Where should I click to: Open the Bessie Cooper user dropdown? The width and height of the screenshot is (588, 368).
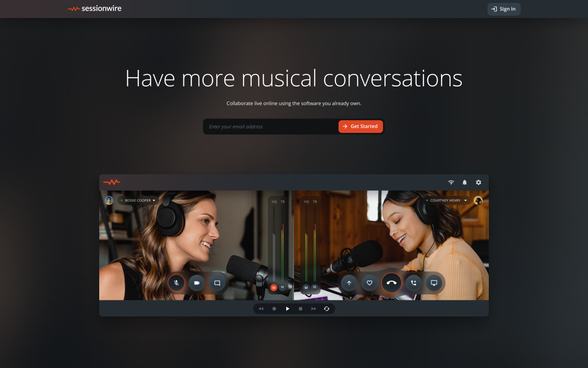click(138, 201)
